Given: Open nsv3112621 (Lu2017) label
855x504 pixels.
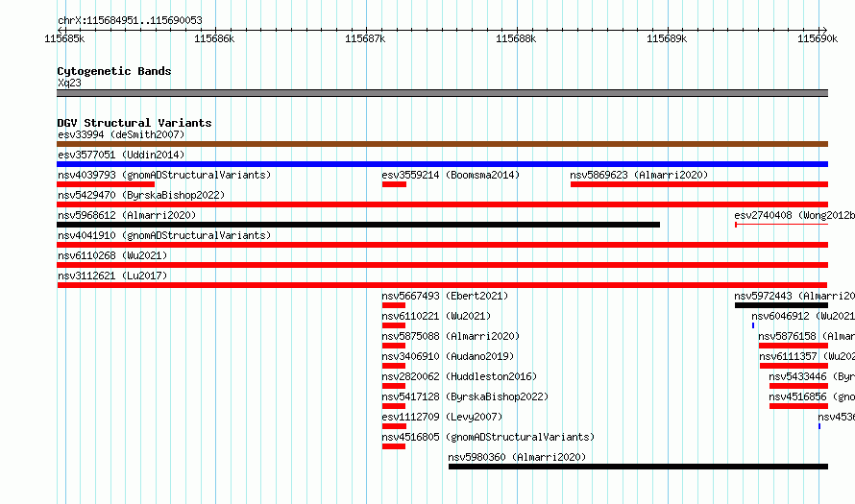Looking at the screenshot, I should click(112, 276).
